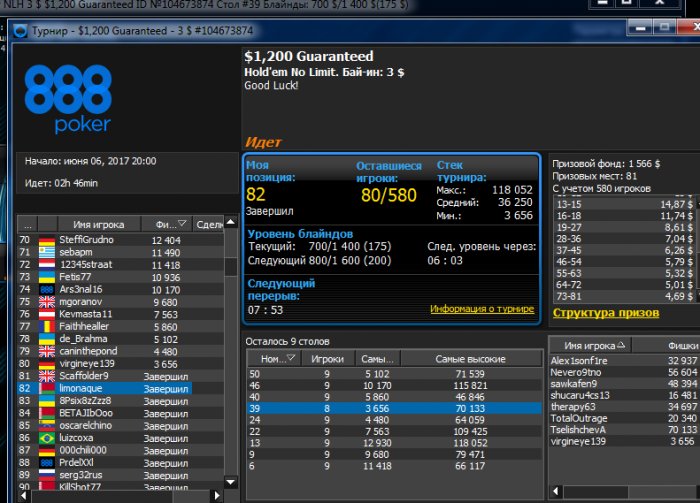Screen dimensions: 700x503
Task: Minimize the Турнир lobby window
Action: coord(640,28)
